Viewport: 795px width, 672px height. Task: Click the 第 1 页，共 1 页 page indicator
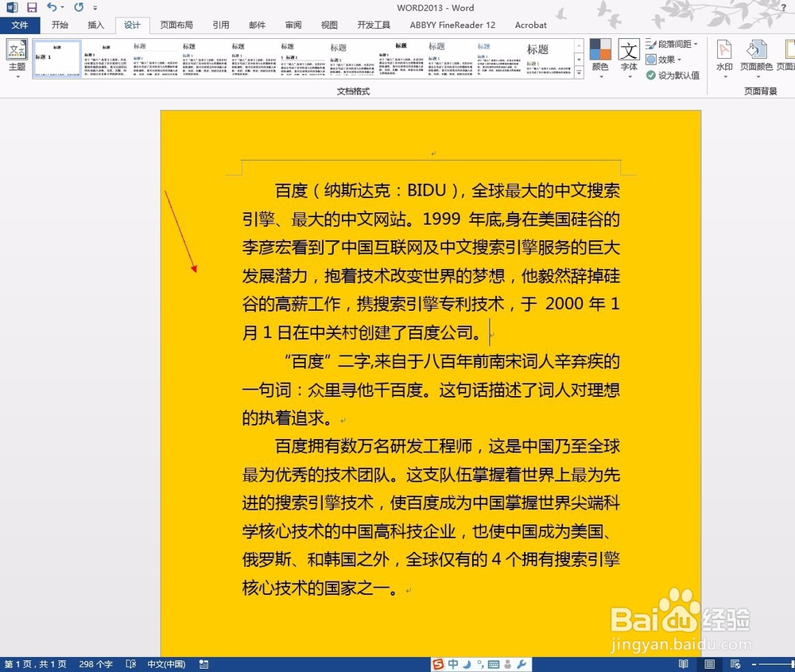click(36, 664)
